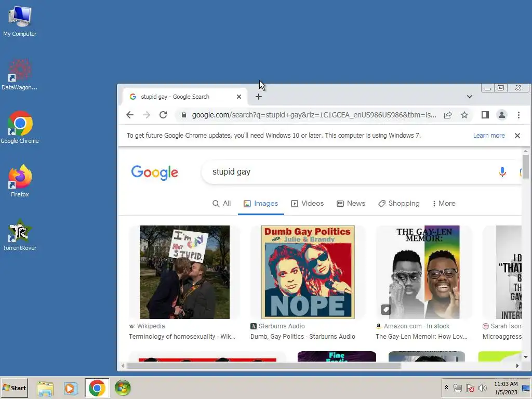Click the Show desktop tray icon

pyautogui.click(x=526, y=388)
